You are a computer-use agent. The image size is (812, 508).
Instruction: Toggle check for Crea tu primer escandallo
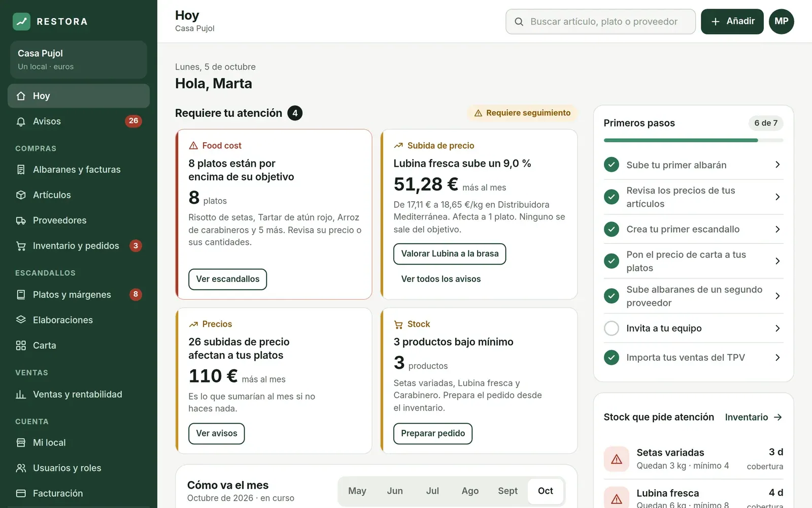[612, 229]
